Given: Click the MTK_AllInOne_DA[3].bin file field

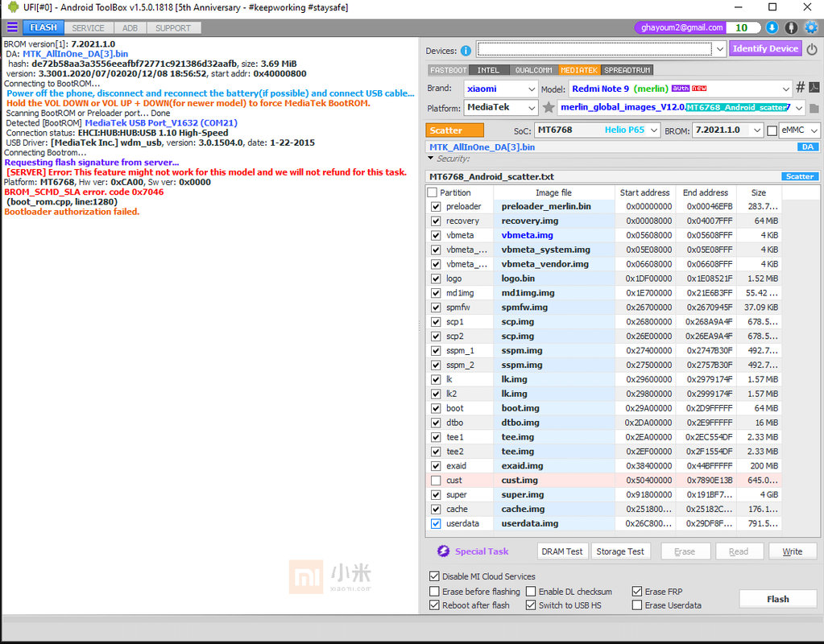Looking at the screenshot, I should click(x=622, y=147).
